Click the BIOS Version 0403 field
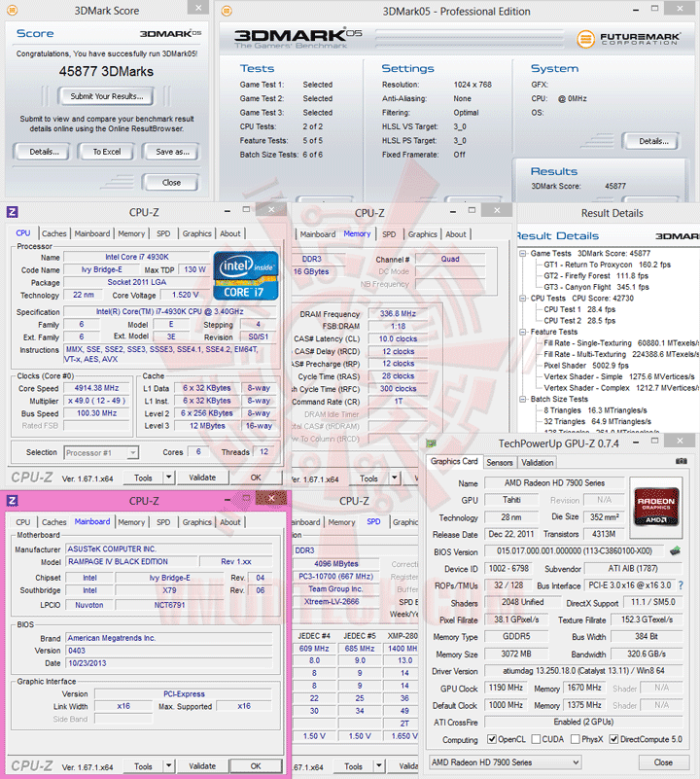 (x=169, y=651)
